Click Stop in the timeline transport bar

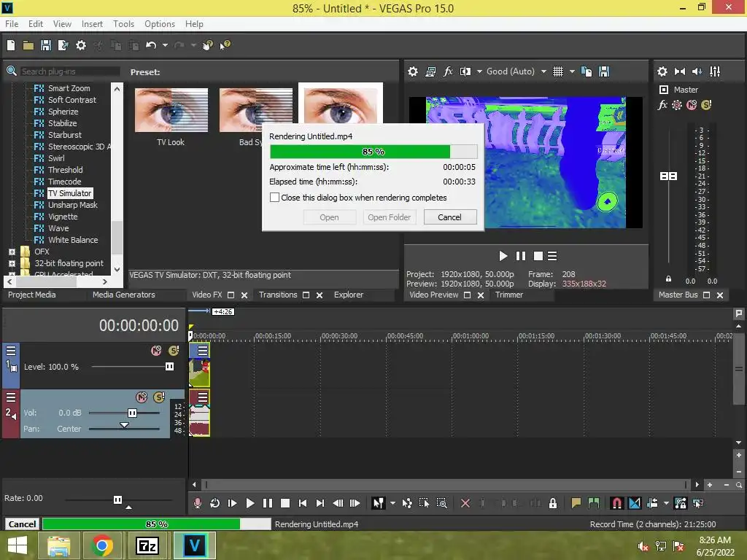(285, 503)
